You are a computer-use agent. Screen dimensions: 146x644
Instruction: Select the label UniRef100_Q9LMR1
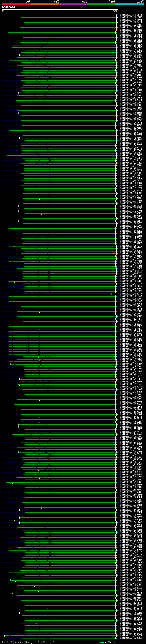[131, 85]
